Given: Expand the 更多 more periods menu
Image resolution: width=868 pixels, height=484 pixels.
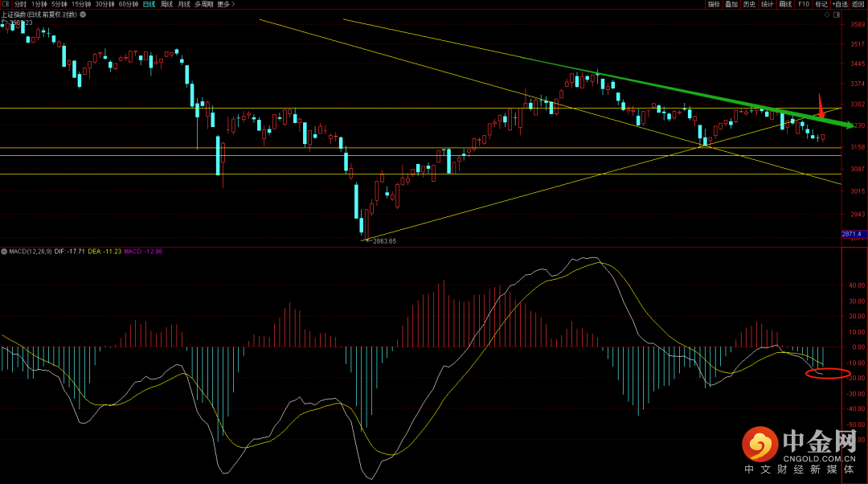Looking at the screenshot, I should tap(226, 4).
